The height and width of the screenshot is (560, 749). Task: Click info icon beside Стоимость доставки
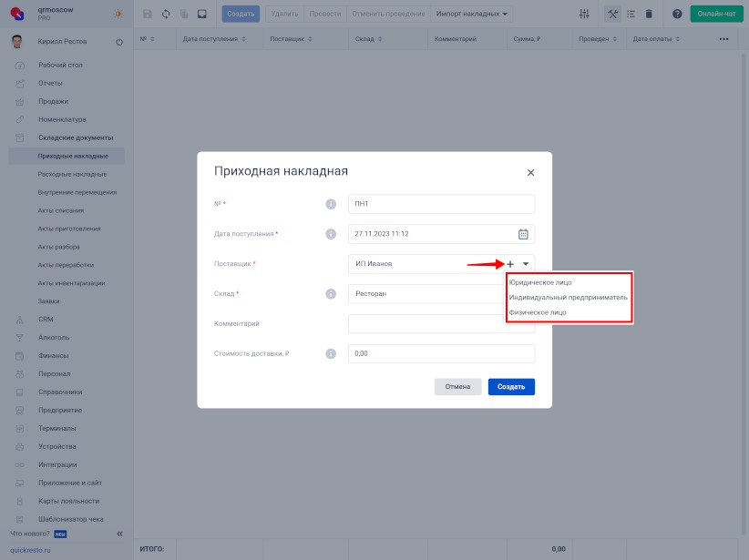331,354
